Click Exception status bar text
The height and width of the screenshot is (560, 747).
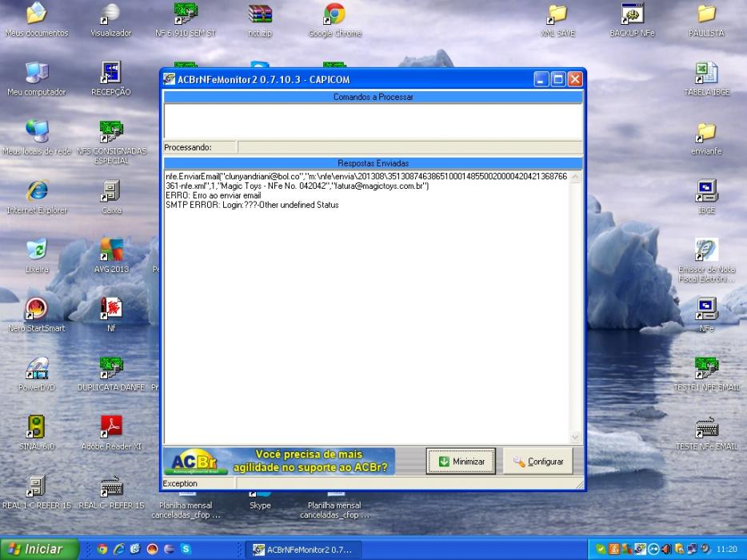(180, 483)
